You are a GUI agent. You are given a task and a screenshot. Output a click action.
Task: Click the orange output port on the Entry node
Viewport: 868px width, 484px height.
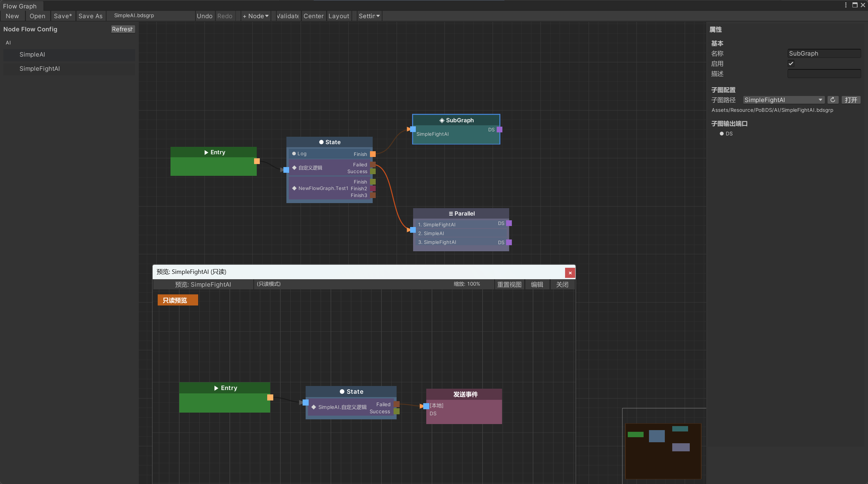click(257, 161)
